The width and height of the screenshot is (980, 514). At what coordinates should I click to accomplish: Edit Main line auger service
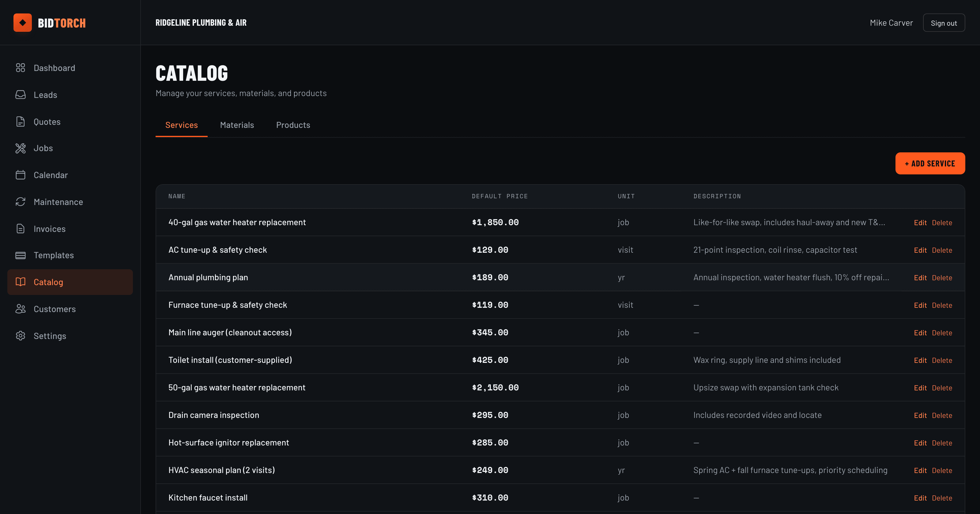click(920, 333)
